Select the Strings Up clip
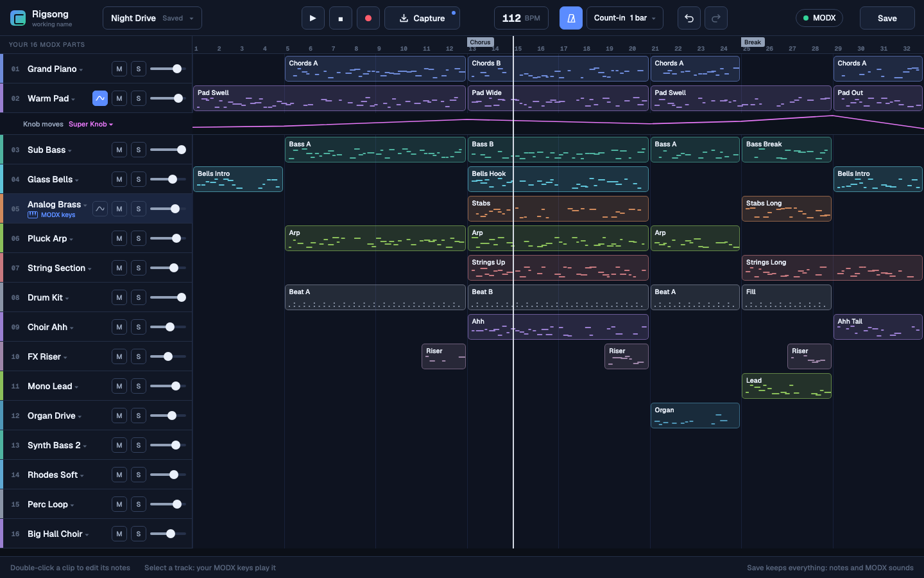 click(558, 268)
